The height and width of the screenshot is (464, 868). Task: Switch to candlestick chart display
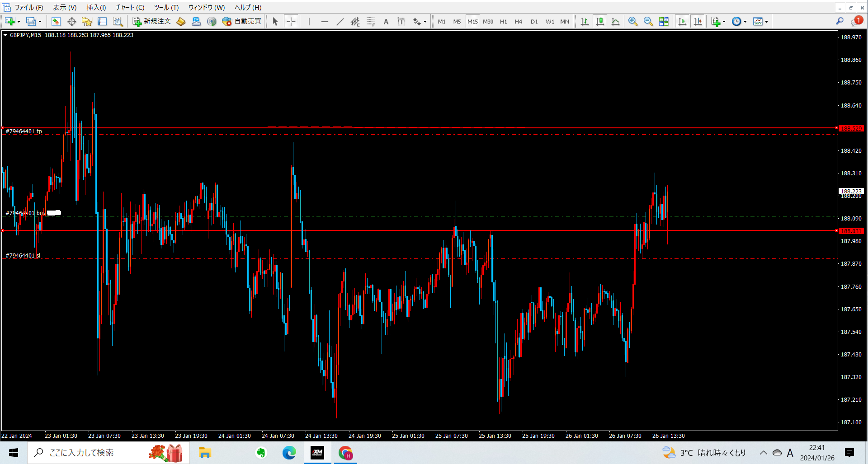point(600,21)
